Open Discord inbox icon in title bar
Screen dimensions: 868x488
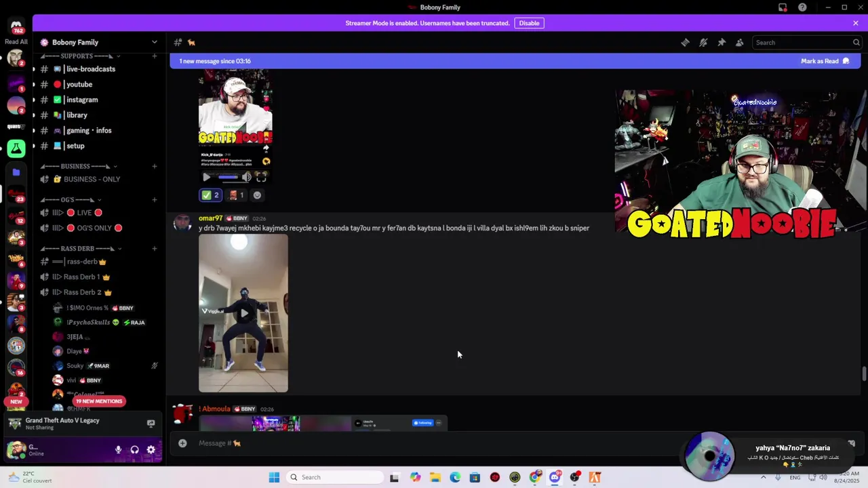(783, 7)
